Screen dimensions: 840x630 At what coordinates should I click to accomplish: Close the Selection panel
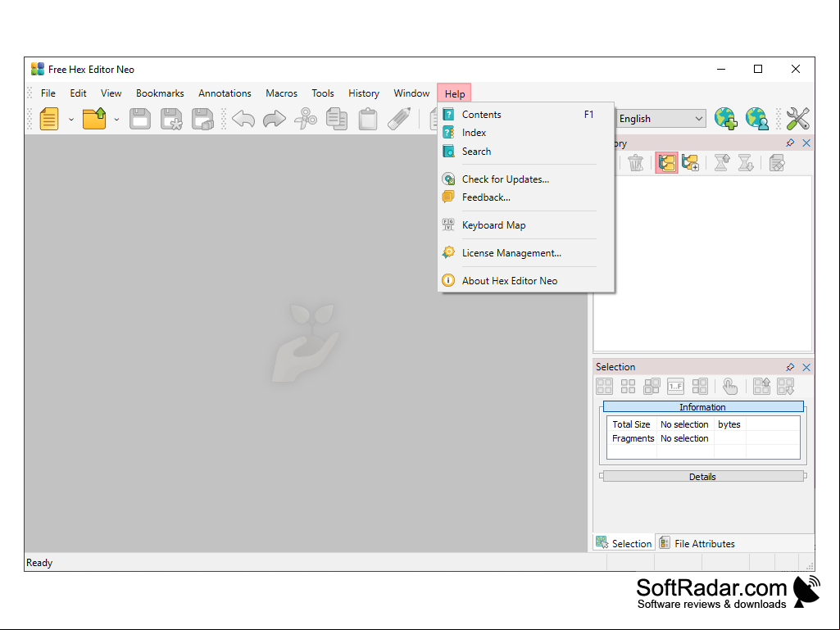[x=806, y=367]
